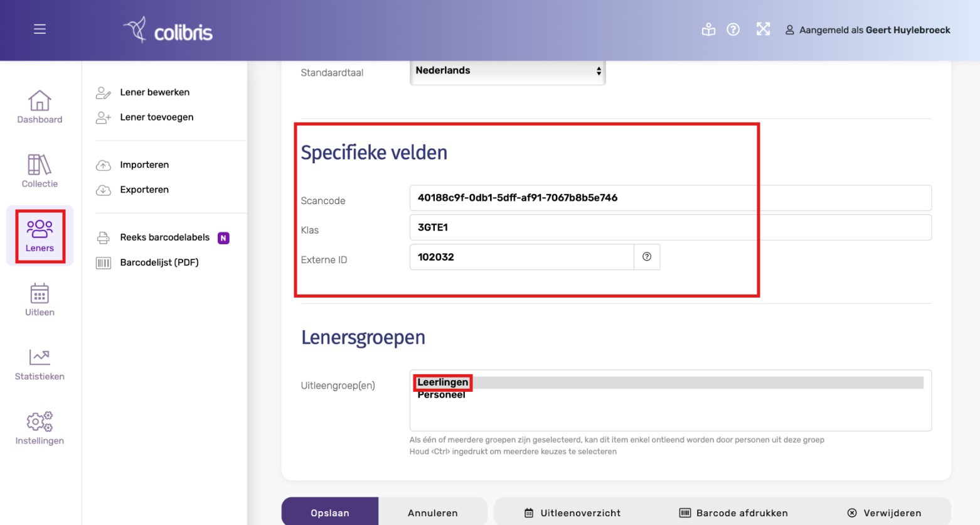Open the Leners section

40,235
